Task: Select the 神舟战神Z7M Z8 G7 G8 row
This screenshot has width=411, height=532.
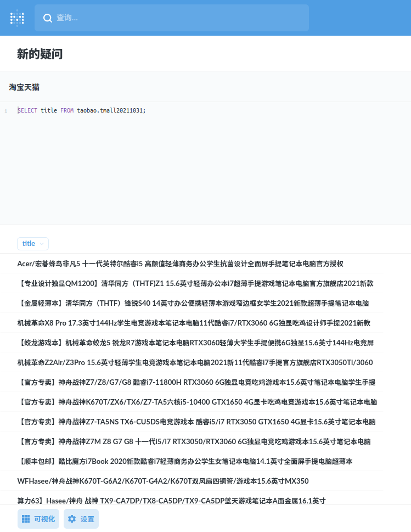Action: point(192,441)
